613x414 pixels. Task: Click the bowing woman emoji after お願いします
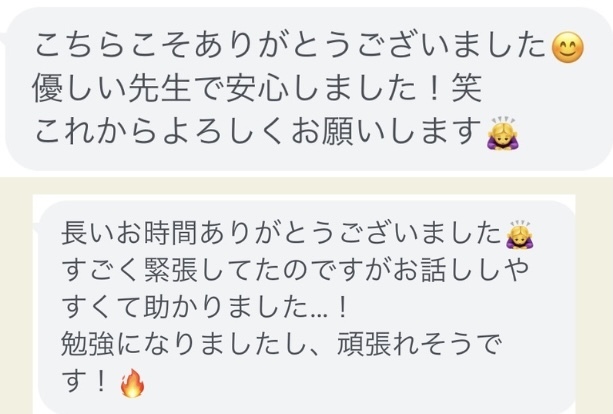click(x=503, y=133)
